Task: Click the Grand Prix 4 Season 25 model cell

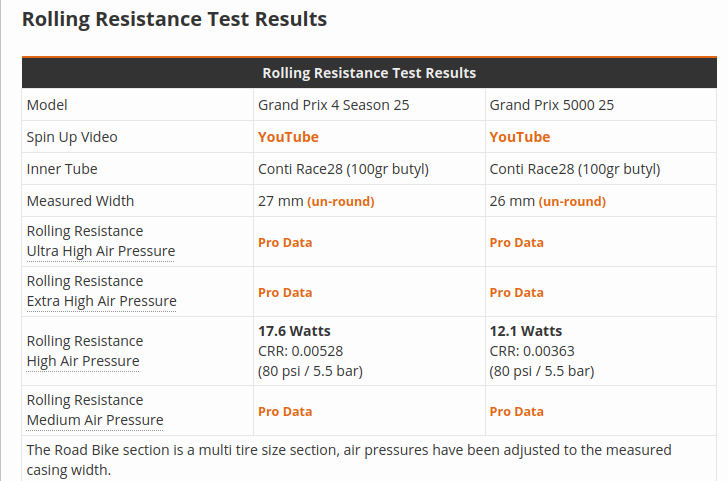Action: 334,105
